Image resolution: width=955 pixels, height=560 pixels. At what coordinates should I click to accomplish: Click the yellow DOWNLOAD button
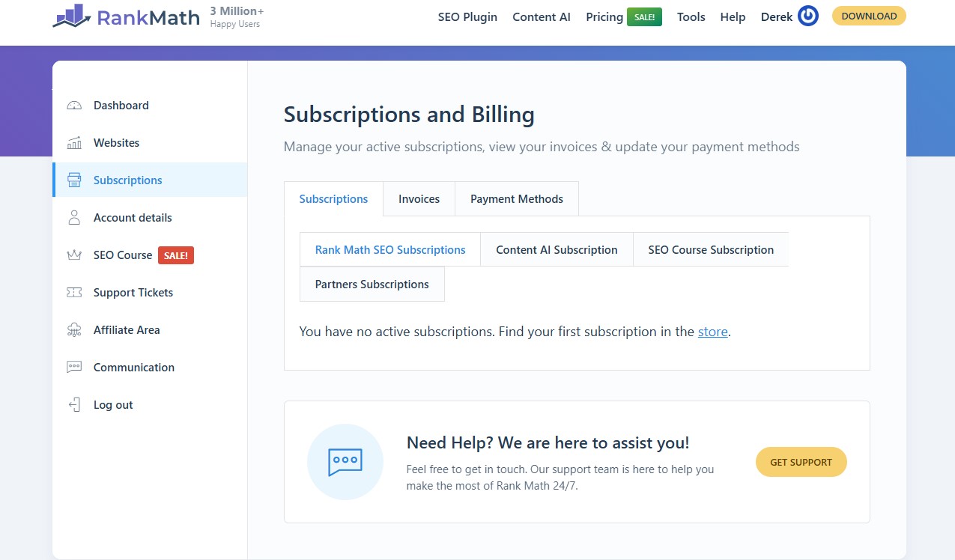pyautogui.click(x=869, y=16)
